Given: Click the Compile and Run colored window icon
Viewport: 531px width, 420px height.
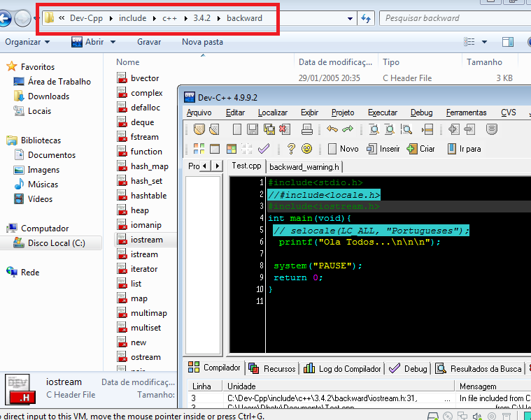Looking at the screenshot, I should tap(232, 149).
